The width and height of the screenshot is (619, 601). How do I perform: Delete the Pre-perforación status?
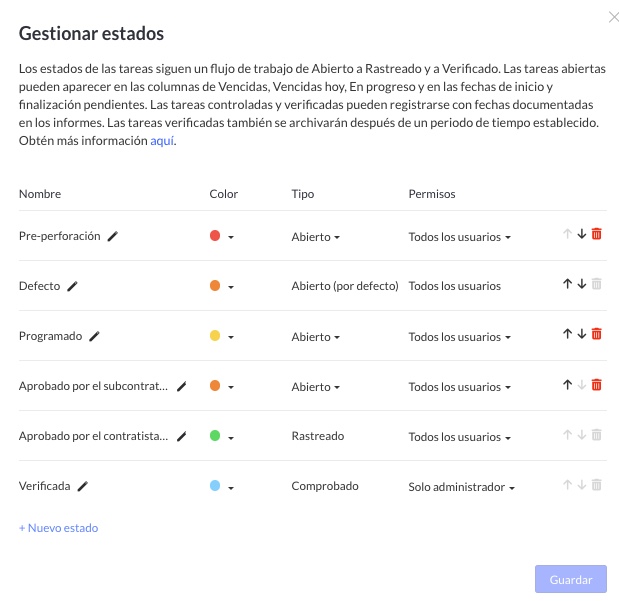[x=596, y=234]
